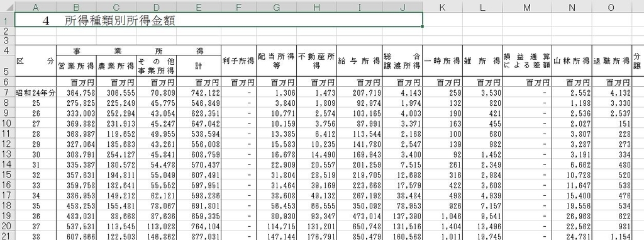Click row label '30' in column A
Image resolution: width=644 pixels, height=240 pixels.
(x=35, y=153)
